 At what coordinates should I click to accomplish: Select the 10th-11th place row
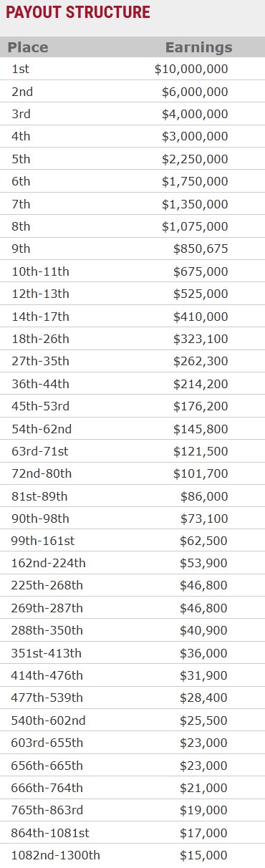point(132,271)
